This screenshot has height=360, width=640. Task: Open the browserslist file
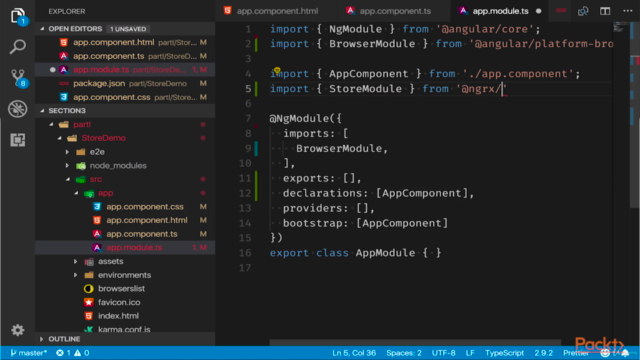click(x=125, y=289)
